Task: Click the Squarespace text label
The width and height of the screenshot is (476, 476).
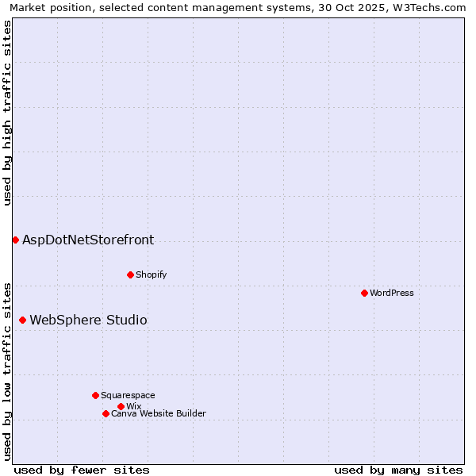Action: 128,395
